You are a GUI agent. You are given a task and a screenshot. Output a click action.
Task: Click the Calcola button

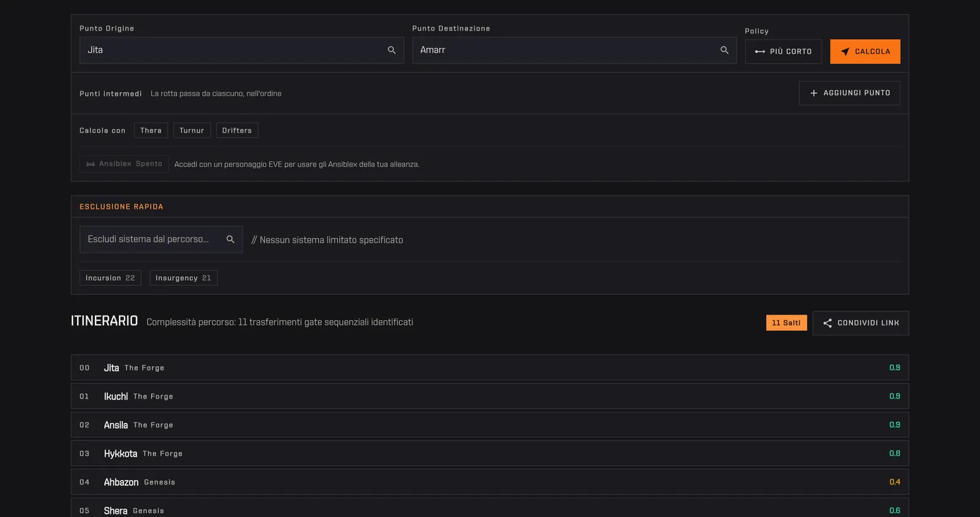click(865, 51)
